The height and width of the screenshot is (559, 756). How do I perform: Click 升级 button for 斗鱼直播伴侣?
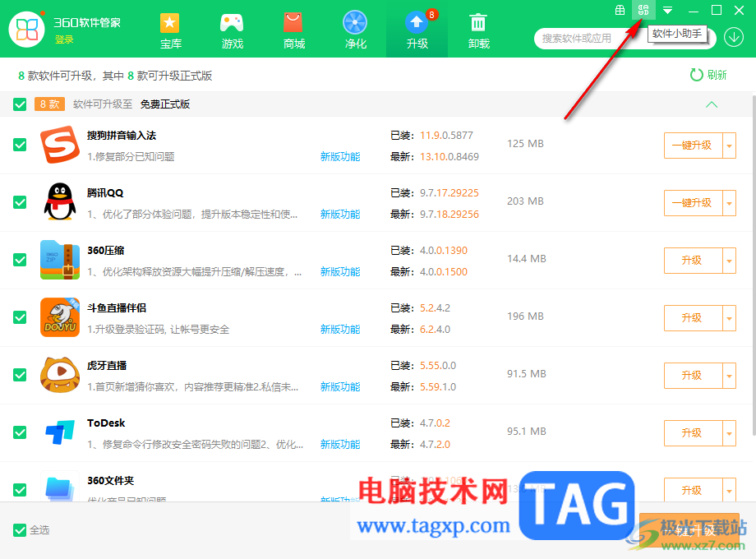pos(693,318)
